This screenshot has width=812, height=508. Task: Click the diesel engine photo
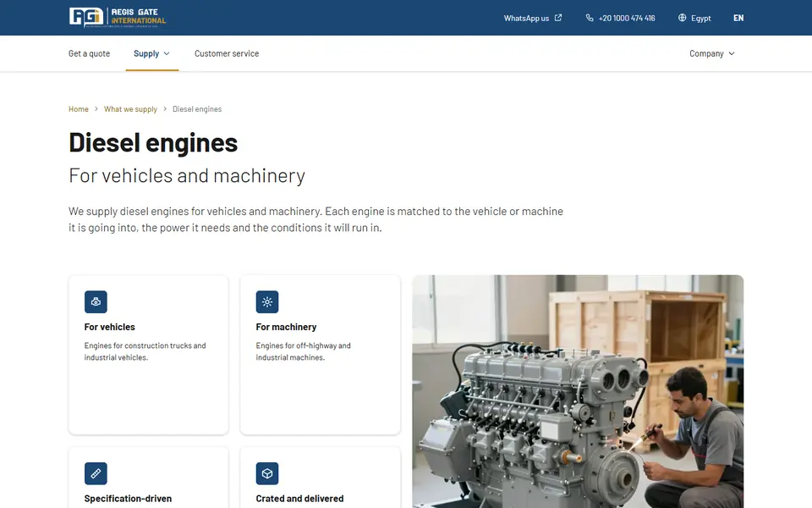pyautogui.click(x=578, y=391)
